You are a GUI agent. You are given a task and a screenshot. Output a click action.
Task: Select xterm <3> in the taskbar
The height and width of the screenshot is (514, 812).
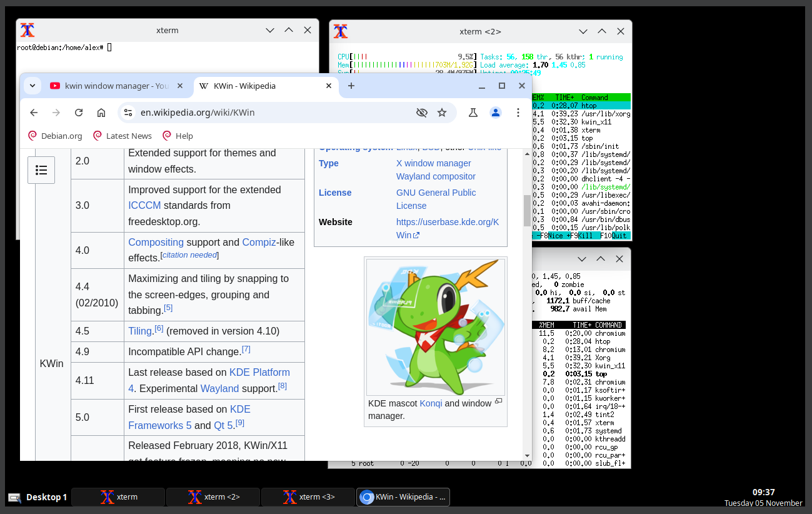click(308, 497)
